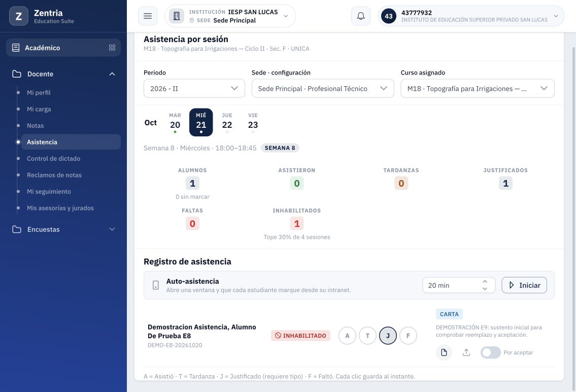Click the 20 min duration stepper
Image resolution: width=576 pixels, height=392 pixels.
pos(459,285)
